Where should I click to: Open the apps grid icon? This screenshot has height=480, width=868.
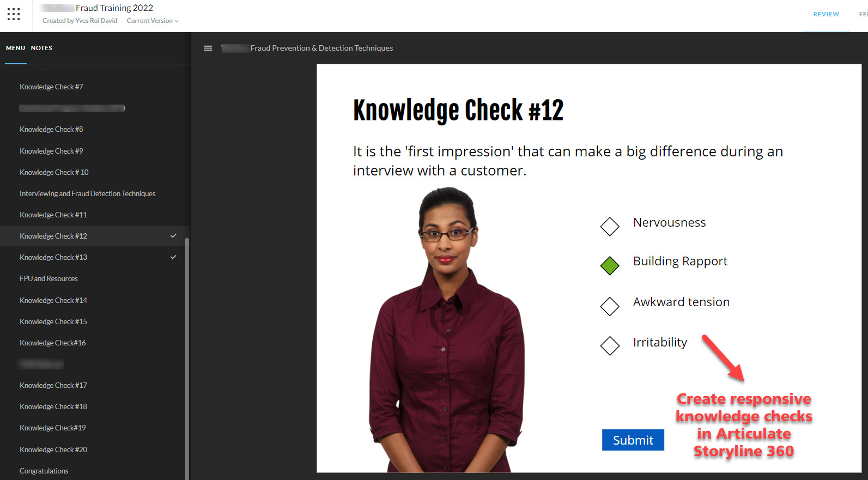[x=14, y=14]
